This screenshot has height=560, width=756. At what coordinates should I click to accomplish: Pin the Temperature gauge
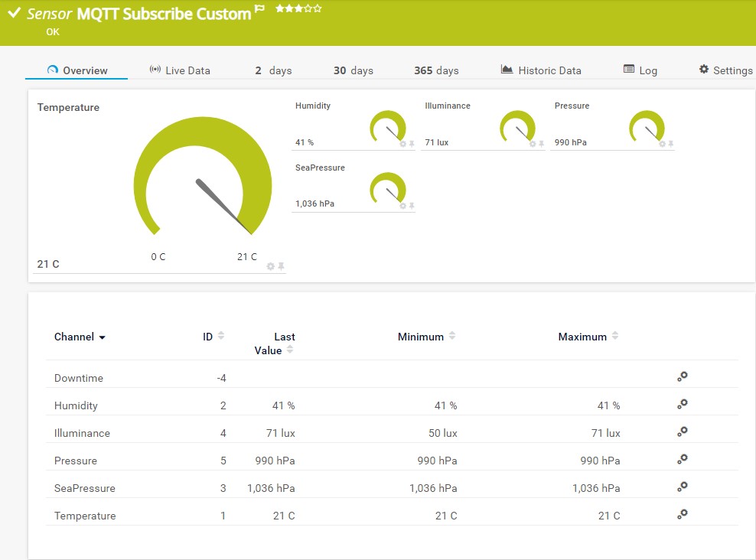pos(281,266)
